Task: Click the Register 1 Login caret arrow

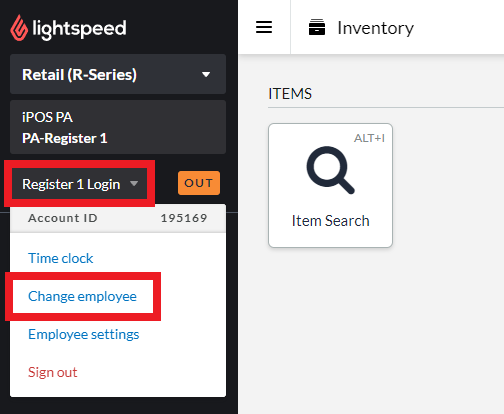Action: (x=134, y=183)
